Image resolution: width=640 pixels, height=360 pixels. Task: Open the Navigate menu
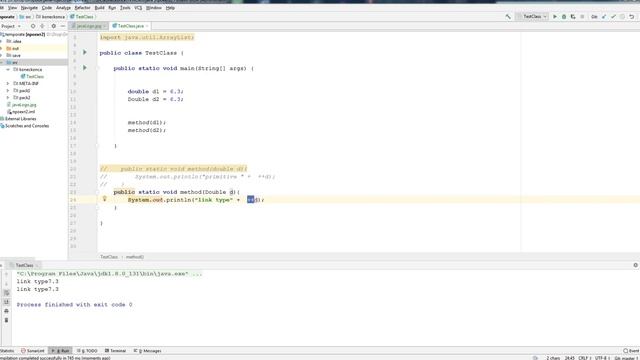(29, 8)
